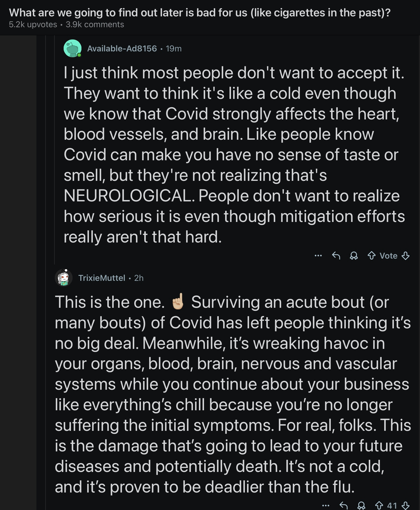Collapse thread using line beside Available-Ad8156's comment
420x510 pixels.
tap(54, 150)
